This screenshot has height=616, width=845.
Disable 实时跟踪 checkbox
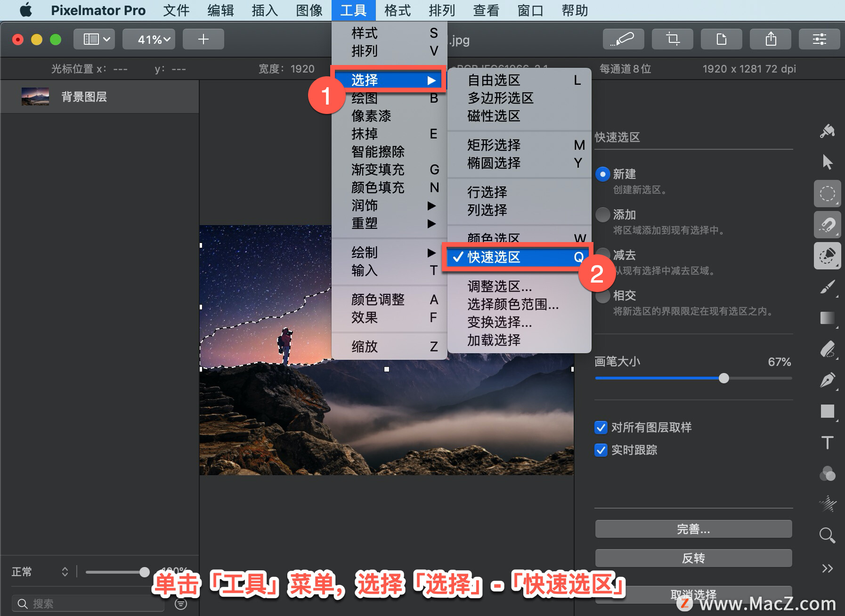point(601,450)
